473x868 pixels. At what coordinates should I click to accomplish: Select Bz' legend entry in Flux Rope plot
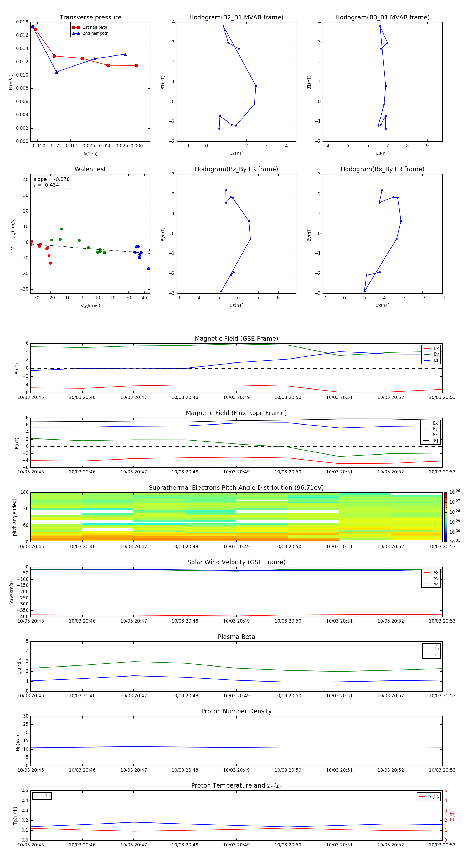(431, 435)
